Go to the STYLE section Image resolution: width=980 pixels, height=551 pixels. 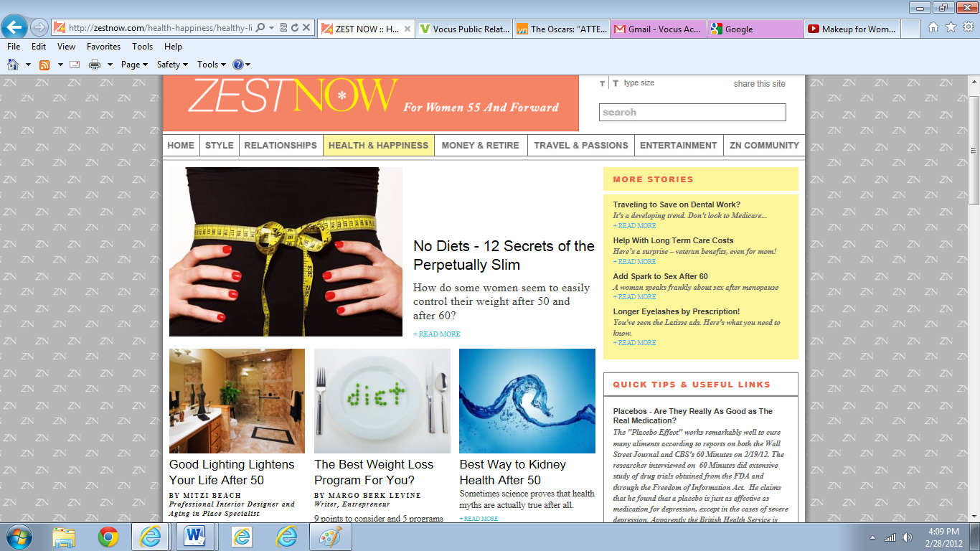220,145
